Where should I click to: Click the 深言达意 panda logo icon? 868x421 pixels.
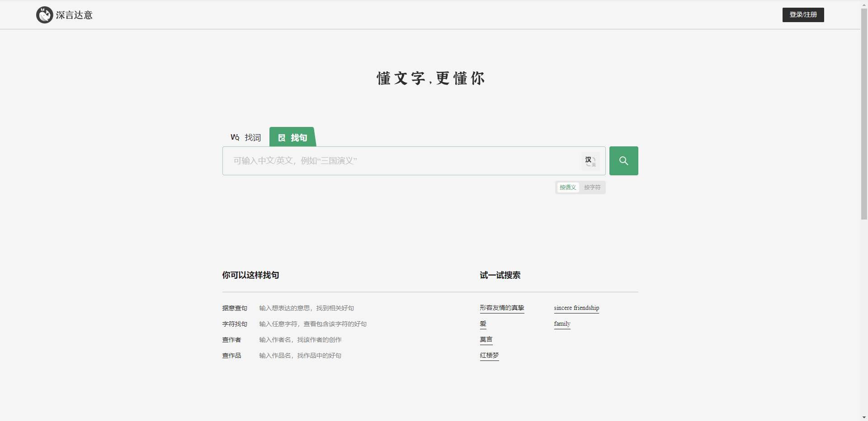[x=44, y=15]
